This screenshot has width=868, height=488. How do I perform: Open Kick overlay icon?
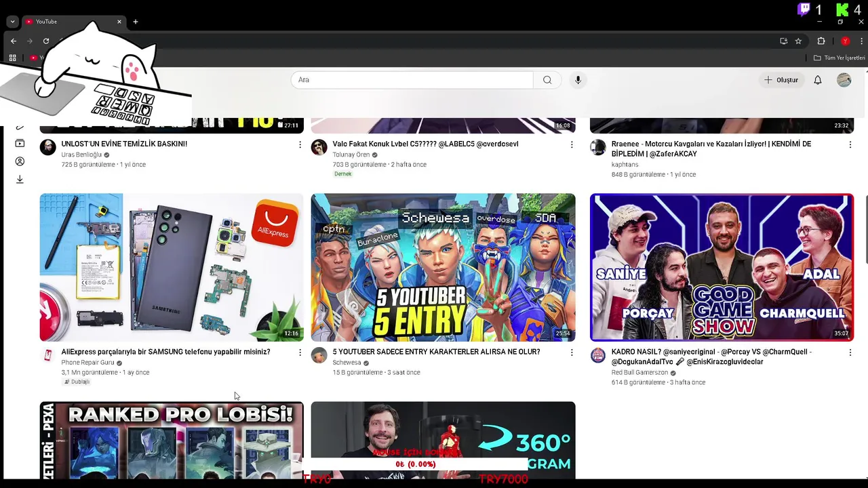click(x=842, y=9)
